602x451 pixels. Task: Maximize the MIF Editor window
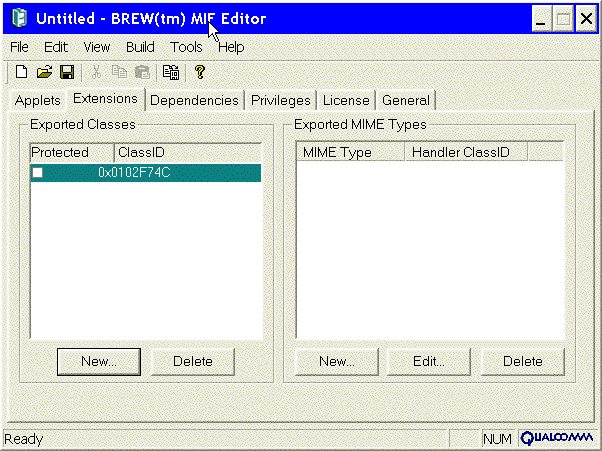[x=563, y=18]
